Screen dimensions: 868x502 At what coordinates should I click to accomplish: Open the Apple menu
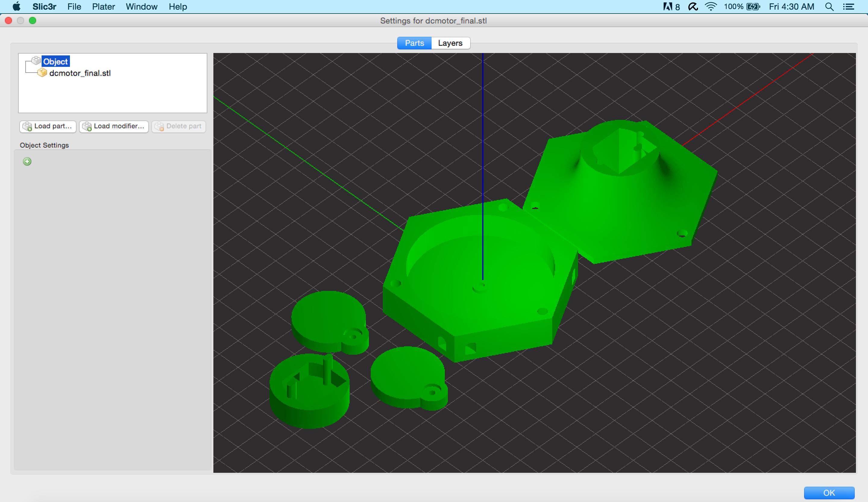click(16, 7)
